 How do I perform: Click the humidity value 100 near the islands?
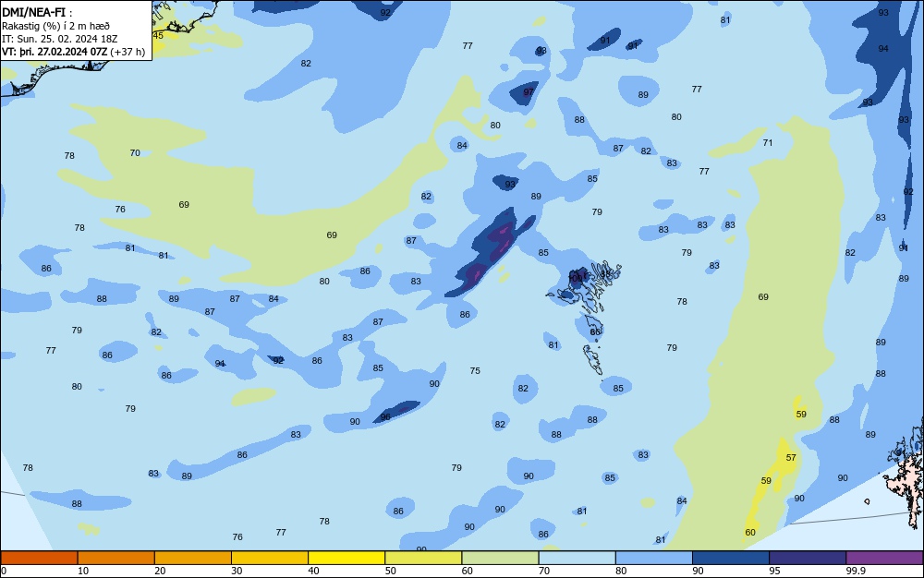click(x=576, y=277)
